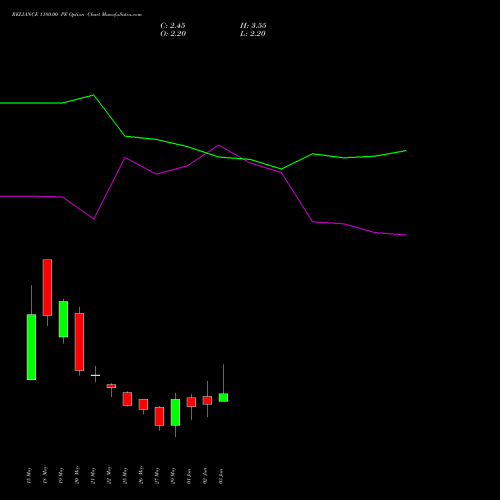Click the 20 May date label

click(x=77, y=475)
